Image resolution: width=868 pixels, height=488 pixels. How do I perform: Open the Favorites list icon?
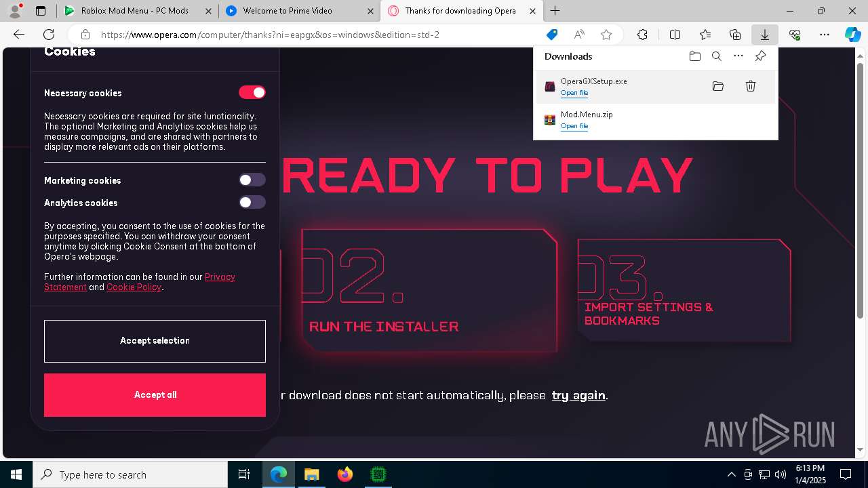[705, 35]
